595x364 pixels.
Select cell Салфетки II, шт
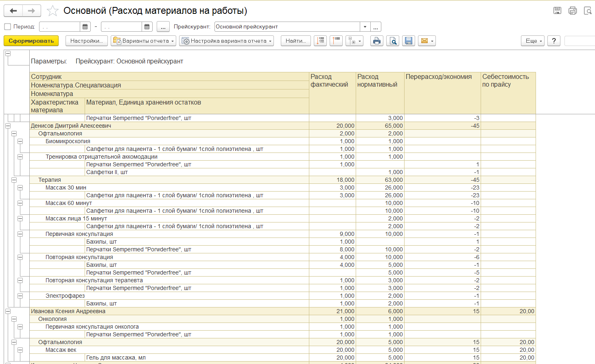(x=197, y=172)
